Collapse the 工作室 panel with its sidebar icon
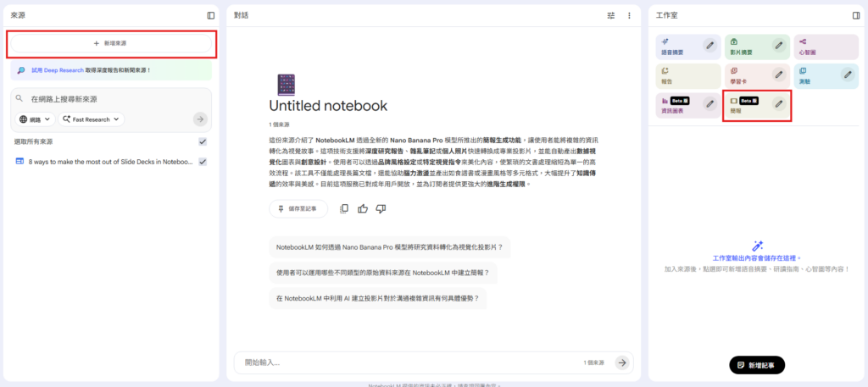This screenshot has height=387, width=868. click(856, 15)
